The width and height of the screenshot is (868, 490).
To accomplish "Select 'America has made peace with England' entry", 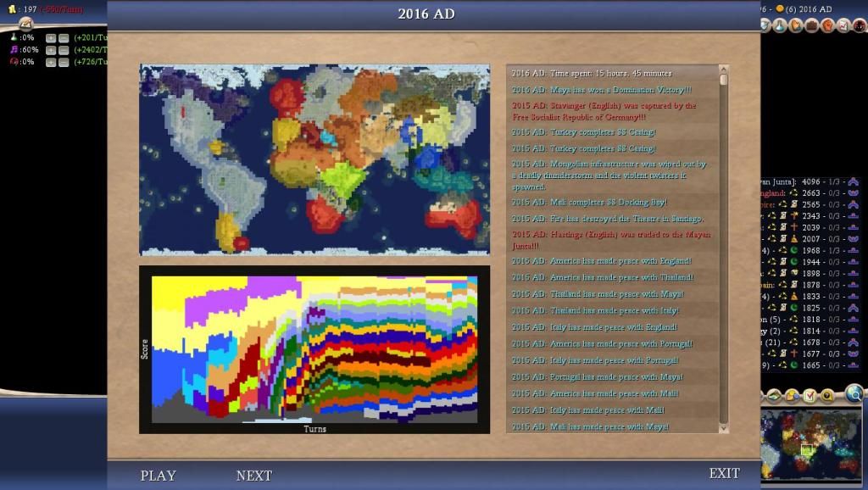I will [612, 261].
